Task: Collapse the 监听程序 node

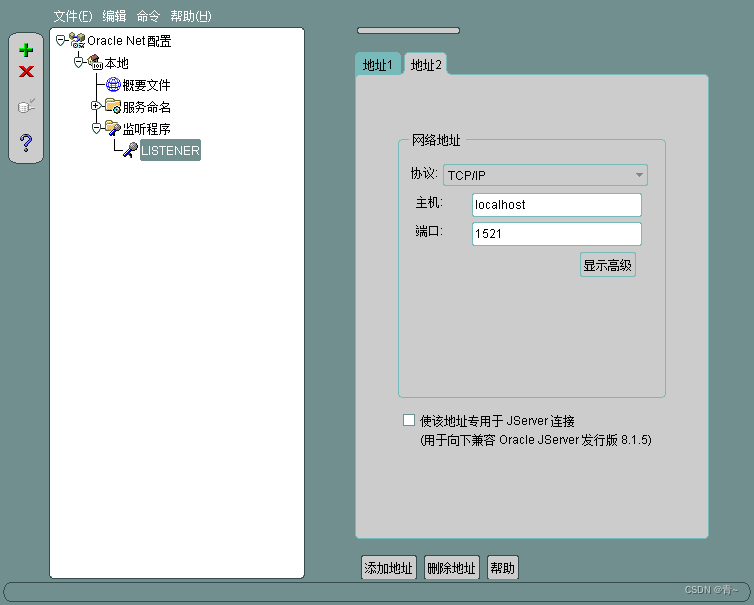Action: point(96,128)
